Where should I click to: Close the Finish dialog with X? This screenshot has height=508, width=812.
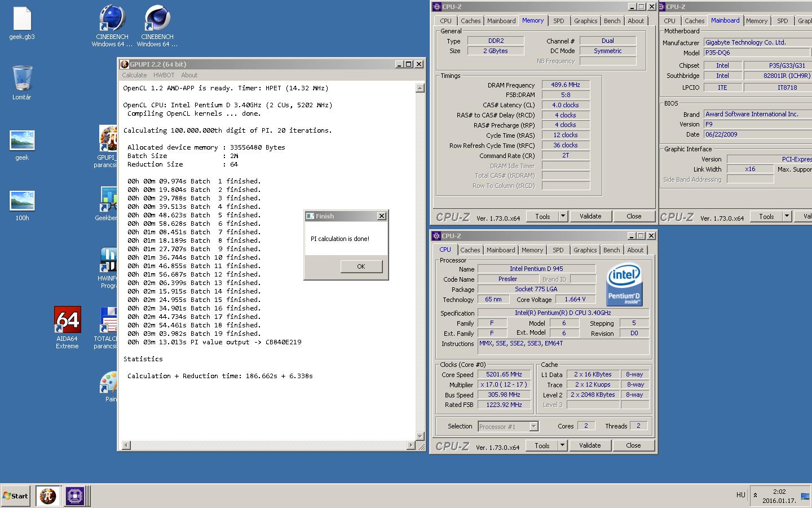(381, 216)
